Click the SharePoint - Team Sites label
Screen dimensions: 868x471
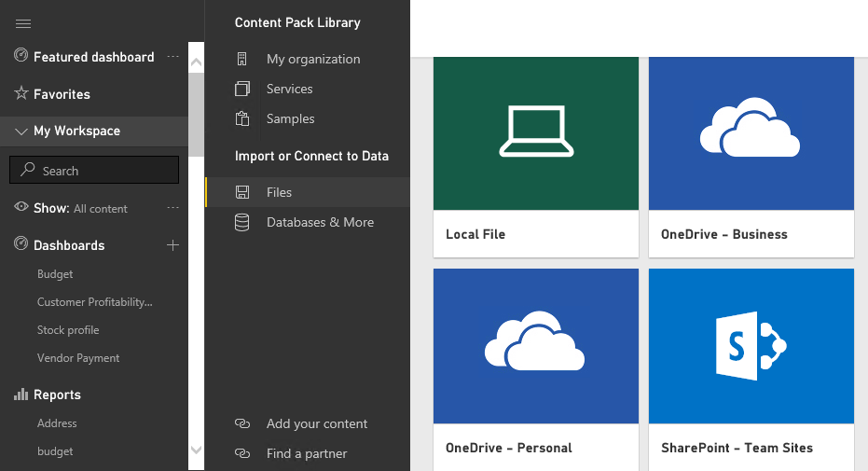[737, 448]
